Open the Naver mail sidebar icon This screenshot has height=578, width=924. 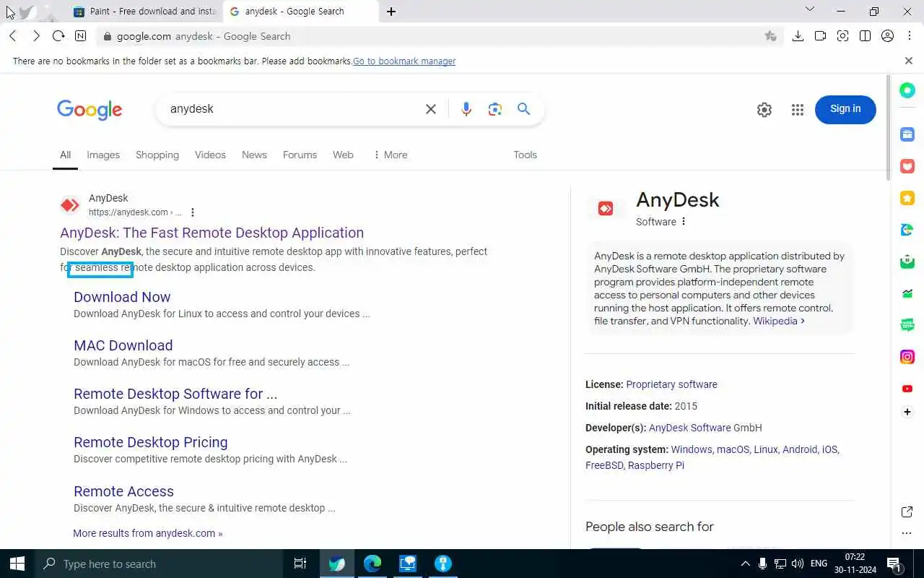click(907, 262)
